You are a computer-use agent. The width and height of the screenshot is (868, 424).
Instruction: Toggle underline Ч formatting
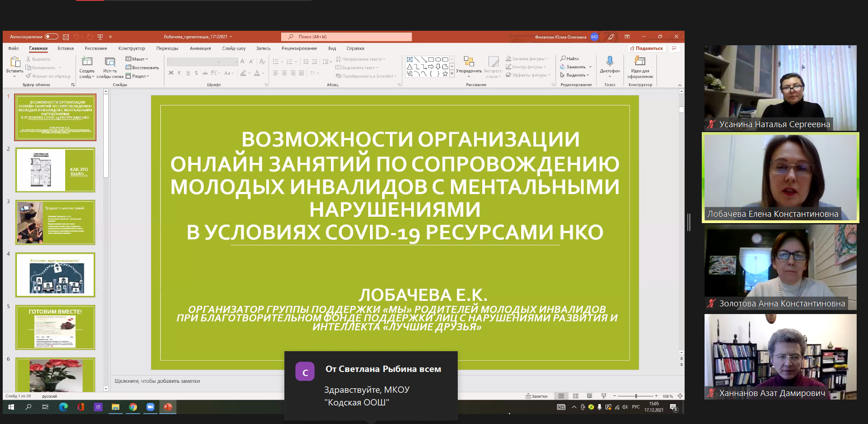point(187,73)
